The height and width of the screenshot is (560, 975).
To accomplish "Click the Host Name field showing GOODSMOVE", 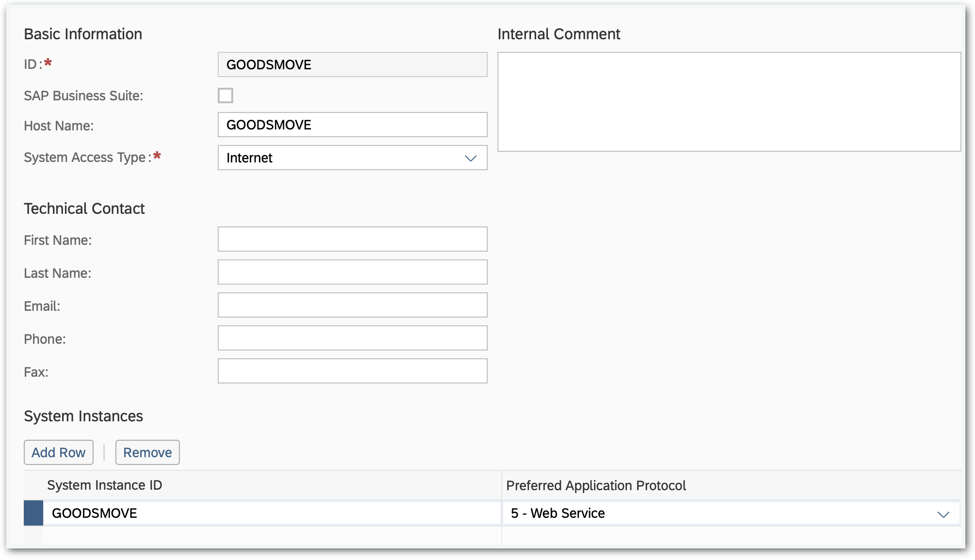I will (x=352, y=125).
